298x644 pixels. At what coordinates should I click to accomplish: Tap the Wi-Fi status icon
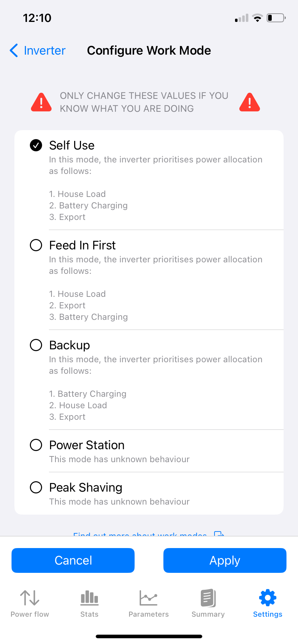(x=257, y=18)
